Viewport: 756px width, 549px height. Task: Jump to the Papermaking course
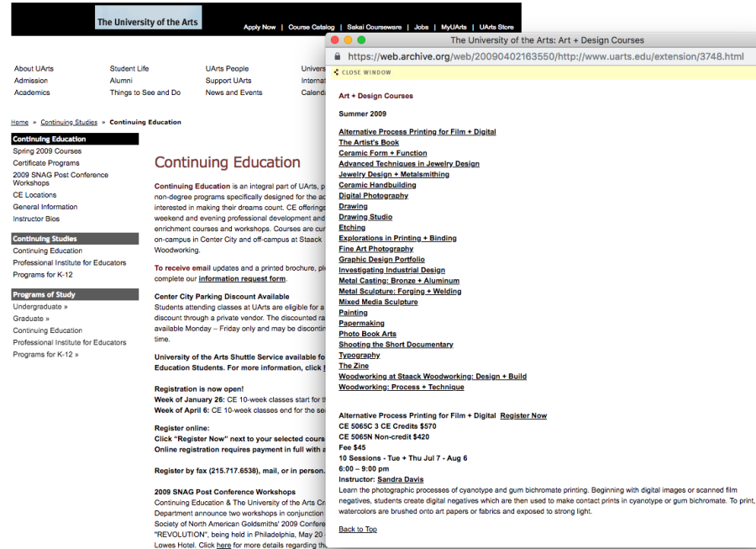coord(361,323)
